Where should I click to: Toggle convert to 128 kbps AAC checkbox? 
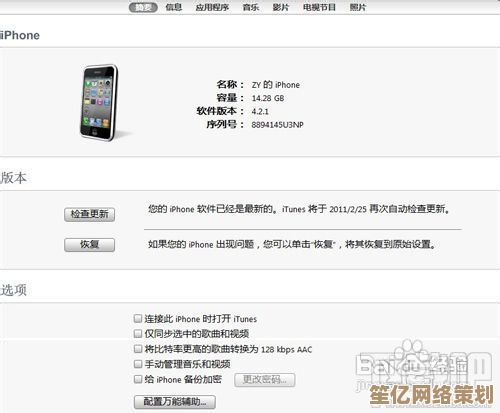pyautogui.click(x=138, y=349)
